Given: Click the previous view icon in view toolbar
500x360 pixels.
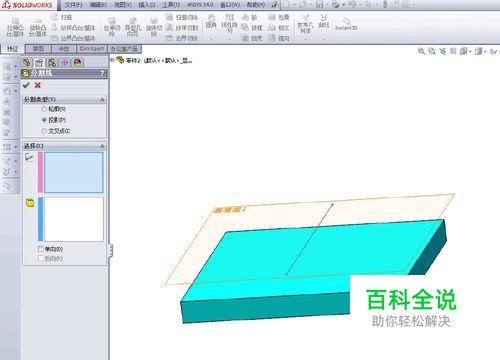Looking at the screenshot, I should [443, 51].
